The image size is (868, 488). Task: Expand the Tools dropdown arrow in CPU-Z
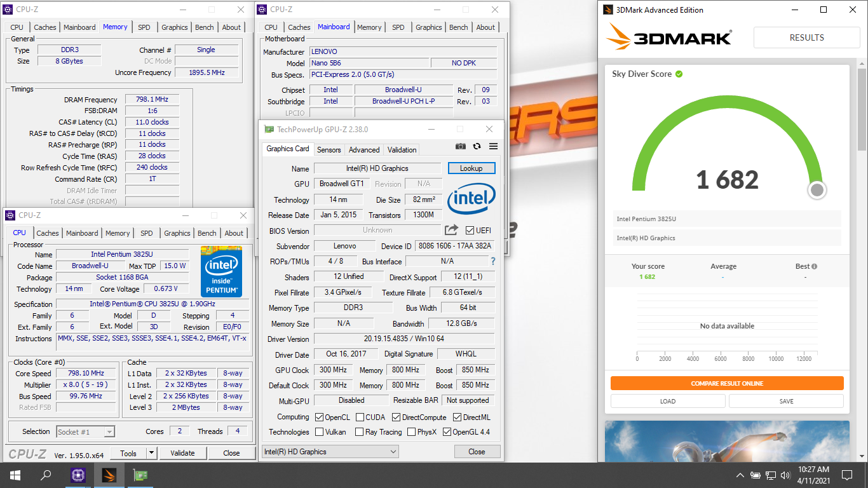[151, 453]
